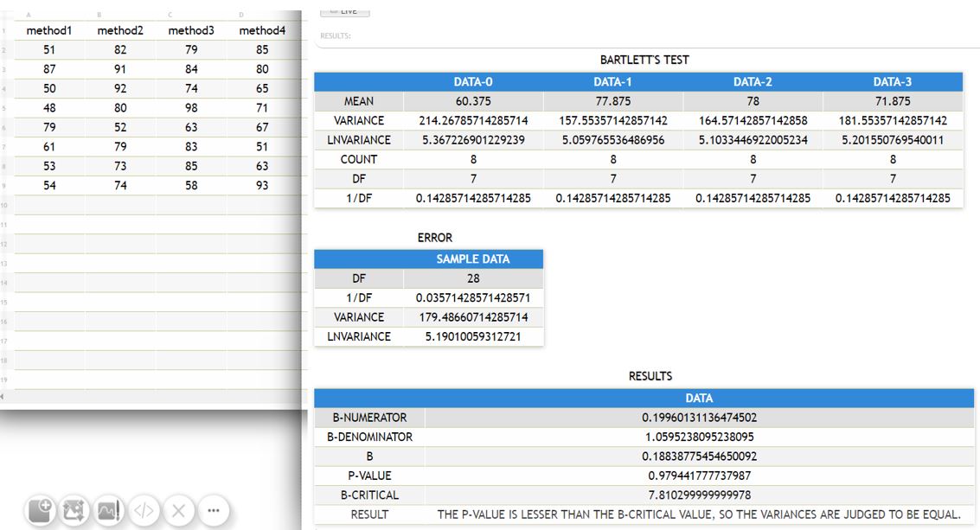Viewport: 980px width, 530px height.
Task: Select the B-CRITICAL row label
Action: click(369, 495)
